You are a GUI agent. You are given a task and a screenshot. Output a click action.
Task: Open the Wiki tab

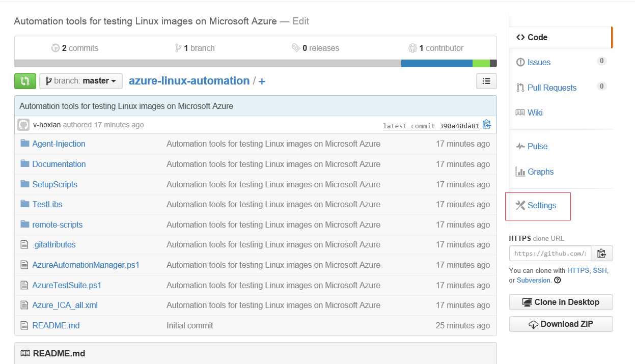pyautogui.click(x=535, y=113)
